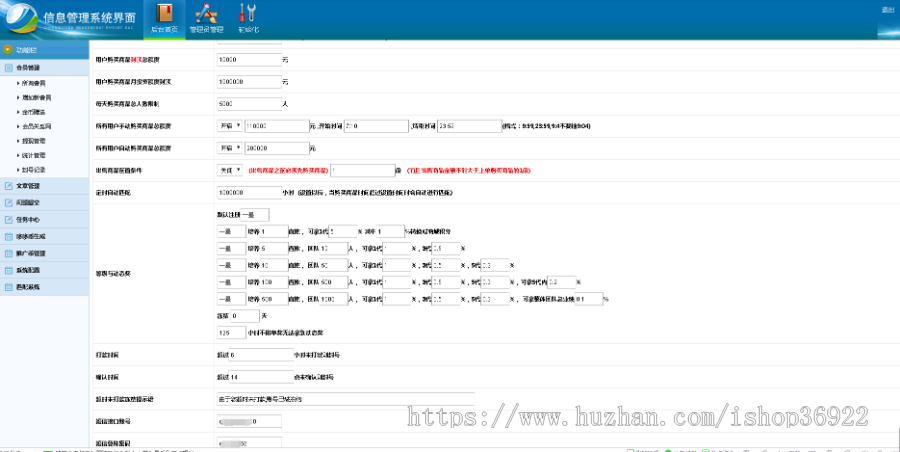Screen dimensions: 900x452
Task: Open 会员管理 in the sidebar
Action: (x=44, y=68)
